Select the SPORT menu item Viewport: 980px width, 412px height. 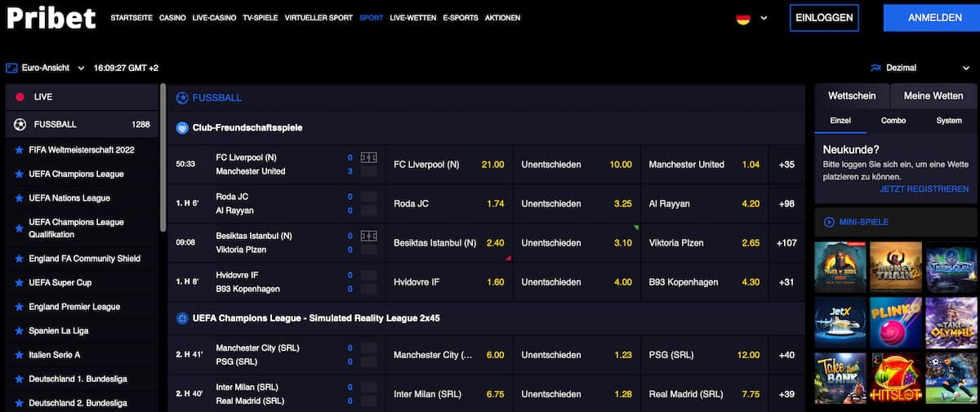point(371,18)
